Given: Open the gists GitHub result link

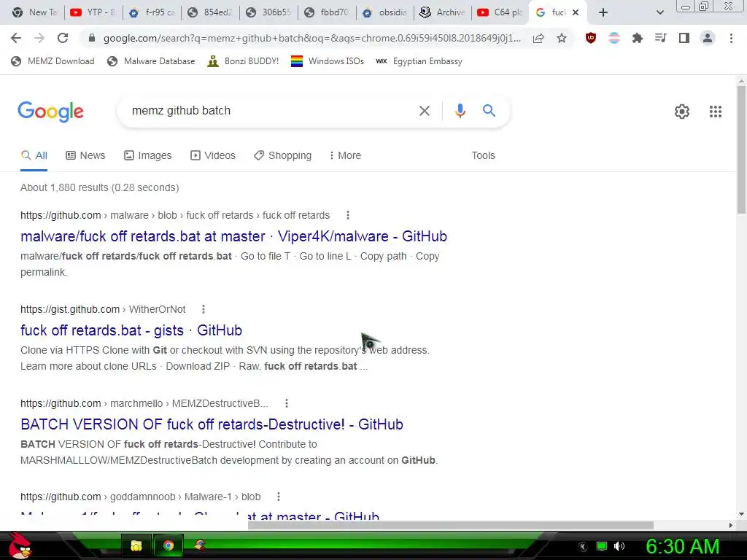Looking at the screenshot, I should pos(131,330).
